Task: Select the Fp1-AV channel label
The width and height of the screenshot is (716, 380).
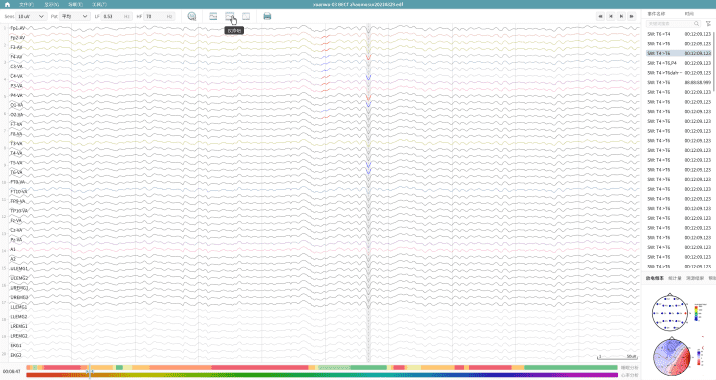Action: pyautogui.click(x=18, y=28)
